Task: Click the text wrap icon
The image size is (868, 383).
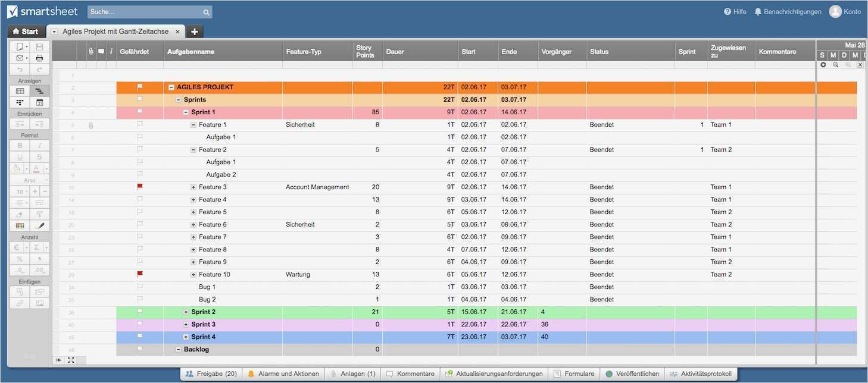Action: pyautogui.click(x=39, y=203)
